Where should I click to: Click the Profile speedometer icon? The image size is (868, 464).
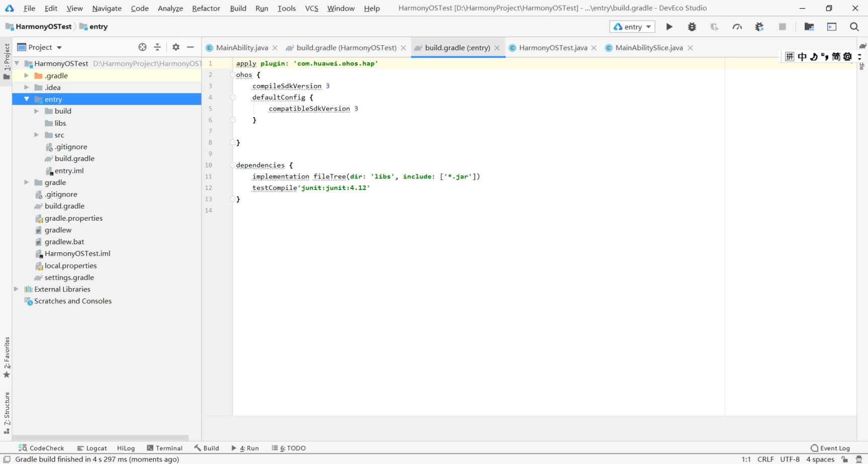tap(737, 27)
